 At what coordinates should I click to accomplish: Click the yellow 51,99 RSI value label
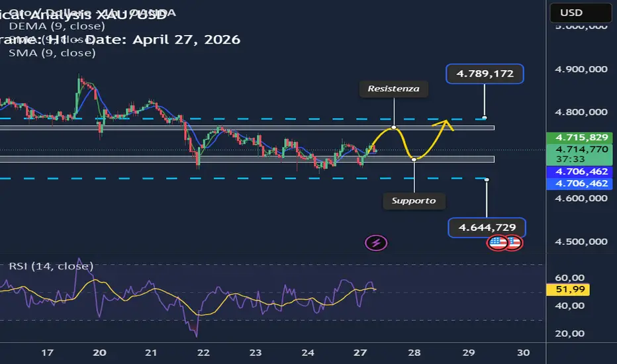pos(568,289)
